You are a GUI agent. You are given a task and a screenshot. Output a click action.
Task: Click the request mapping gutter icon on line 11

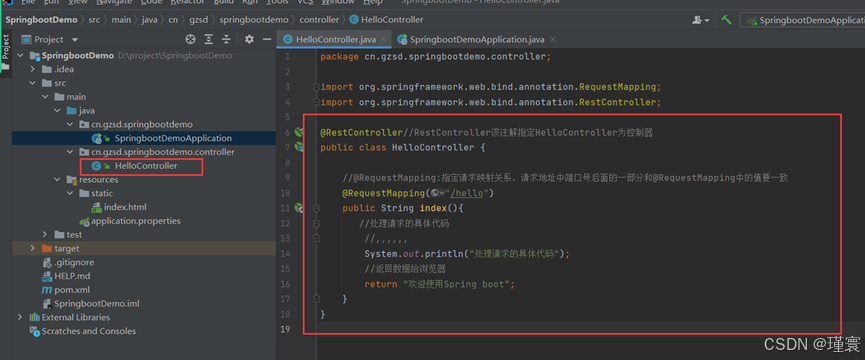tap(300, 208)
